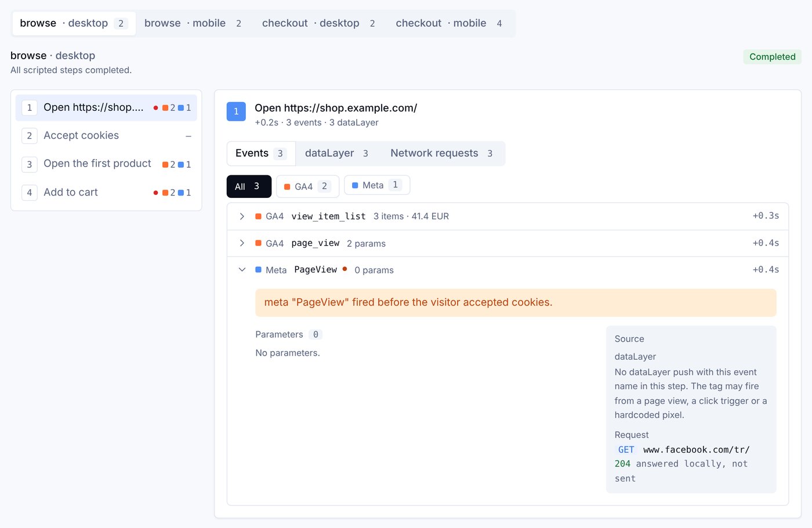Expand the view_item_list event row
812x528 pixels.
coord(507,216)
